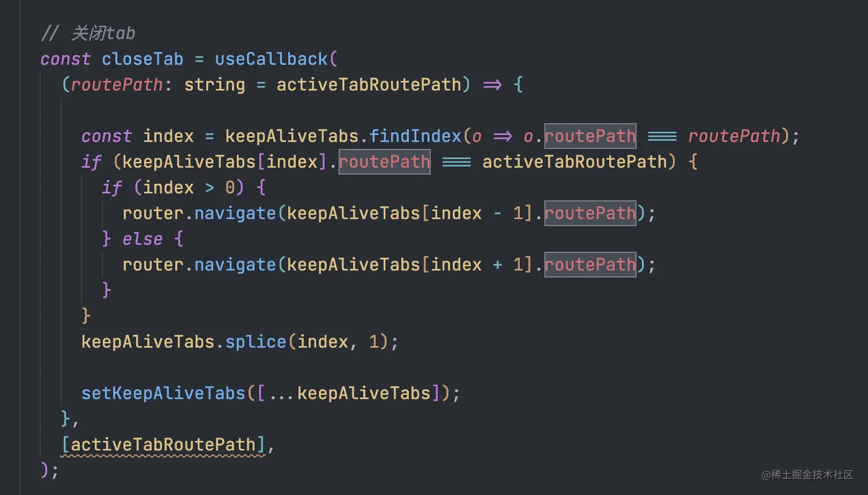Click the routePath parameter in arrow function signature
This screenshot has width=868, height=495.
(117, 85)
